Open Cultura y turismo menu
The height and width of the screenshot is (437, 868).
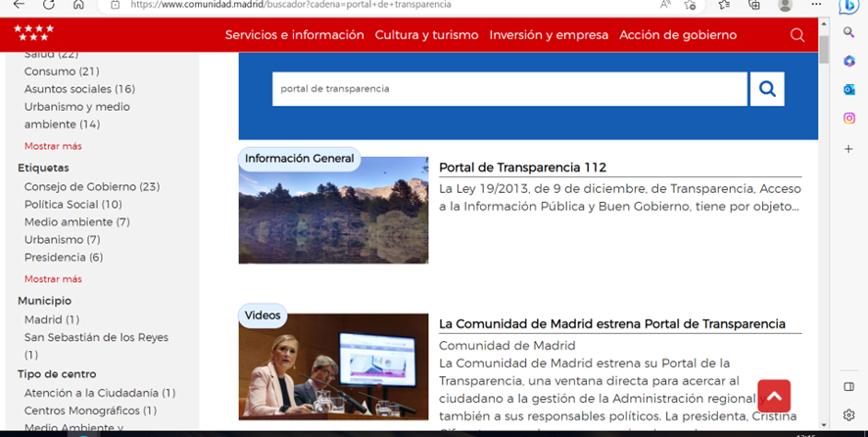[x=427, y=35]
